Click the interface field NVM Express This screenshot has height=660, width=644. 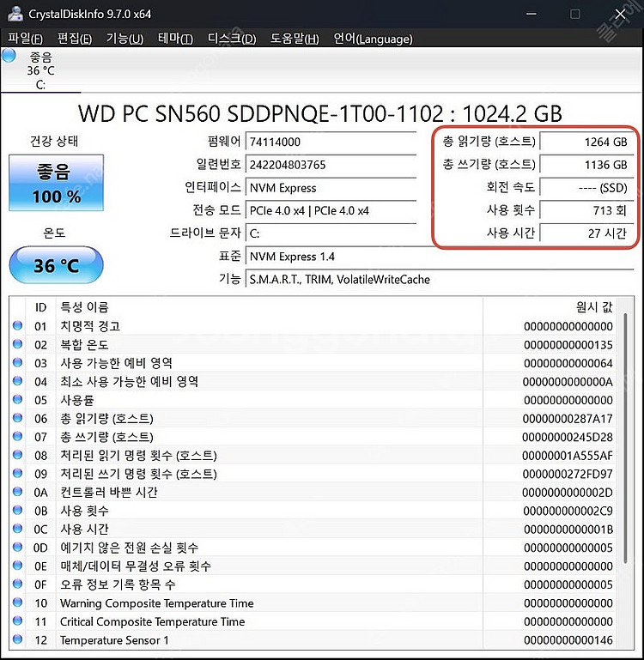click(x=331, y=188)
